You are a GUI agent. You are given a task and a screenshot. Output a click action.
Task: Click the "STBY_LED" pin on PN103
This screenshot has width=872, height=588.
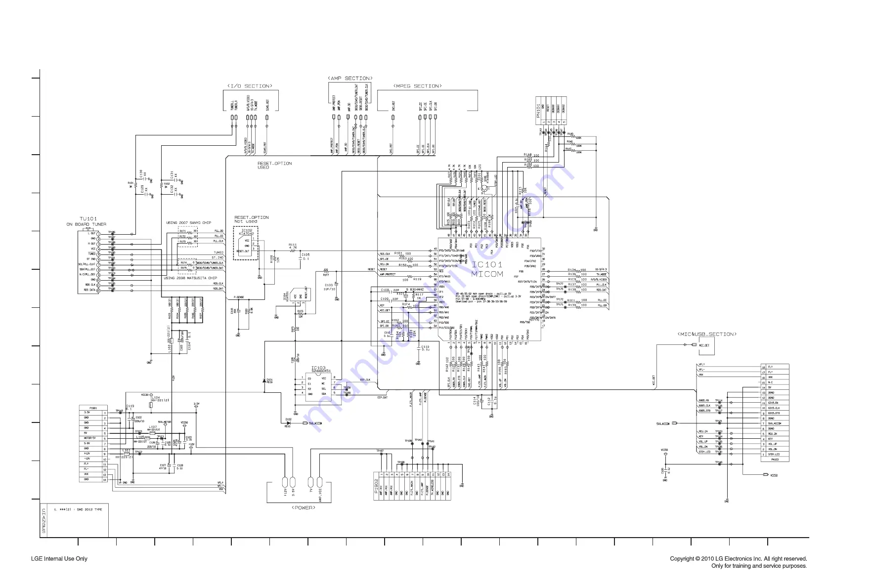click(x=774, y=455)
